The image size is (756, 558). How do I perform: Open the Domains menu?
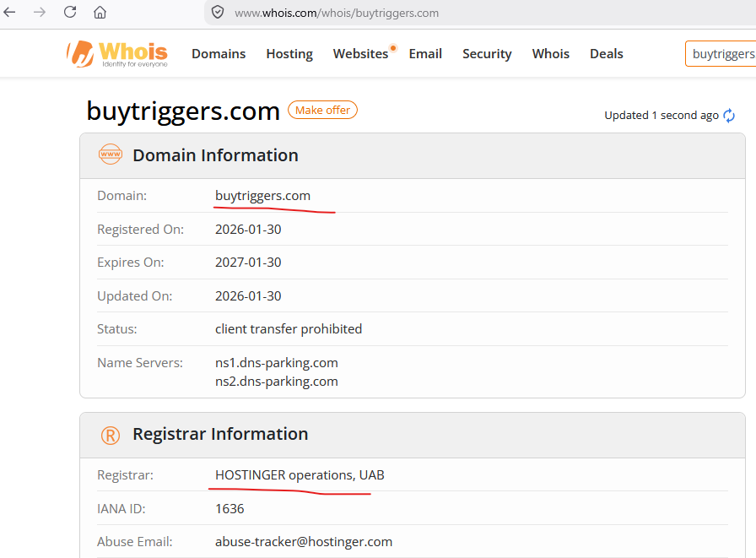(x=219, y=53)
